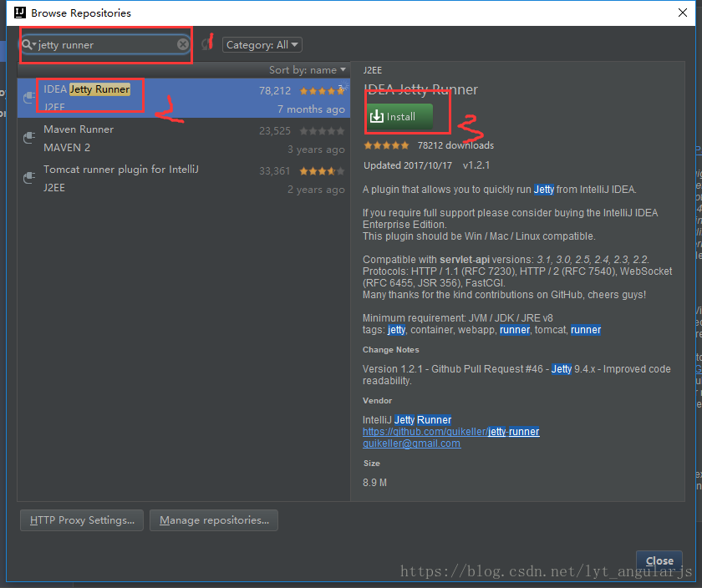Click star rating of Maven Runner row
The image size is (702, 588).
pyautogui.click(x=322, y=131)
